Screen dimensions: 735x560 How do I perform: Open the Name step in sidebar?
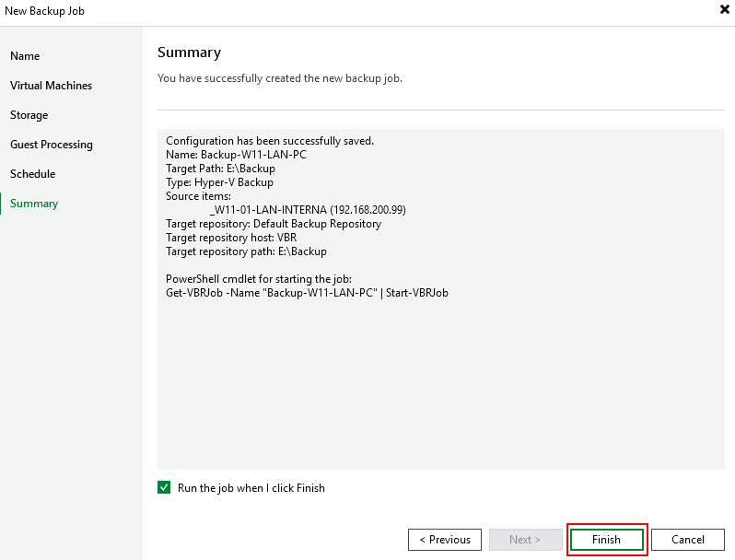[x=25, y=56]
